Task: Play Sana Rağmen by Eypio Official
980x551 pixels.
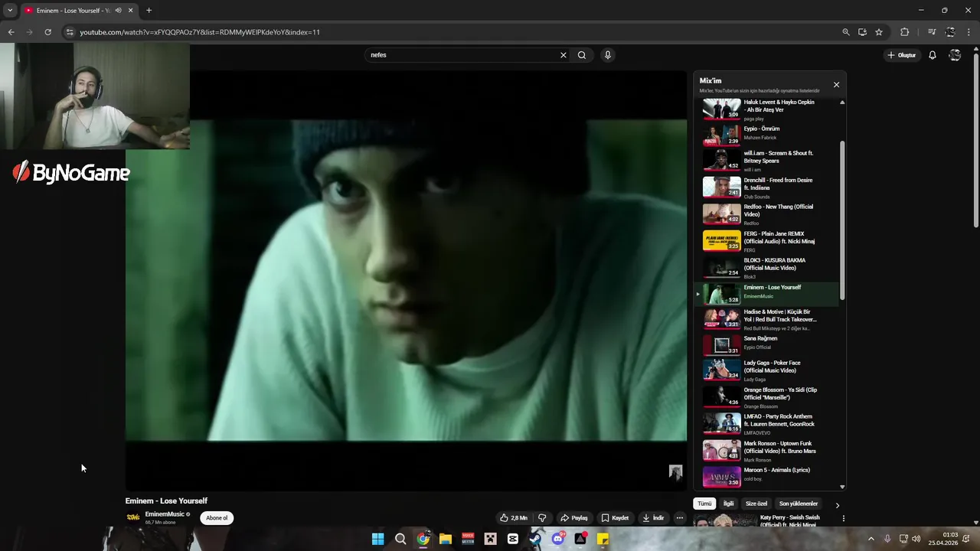Action: point(766,345)
